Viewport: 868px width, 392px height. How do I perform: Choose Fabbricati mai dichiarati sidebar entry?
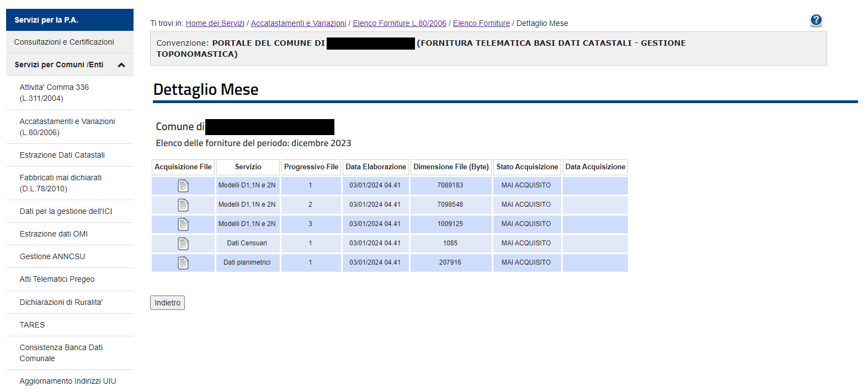(60, 183)
